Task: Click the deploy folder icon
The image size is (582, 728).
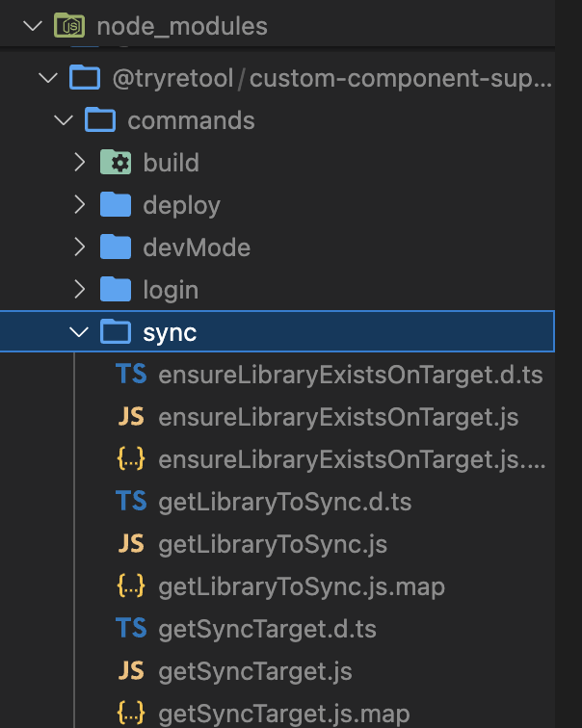Action: click(116, 205)
